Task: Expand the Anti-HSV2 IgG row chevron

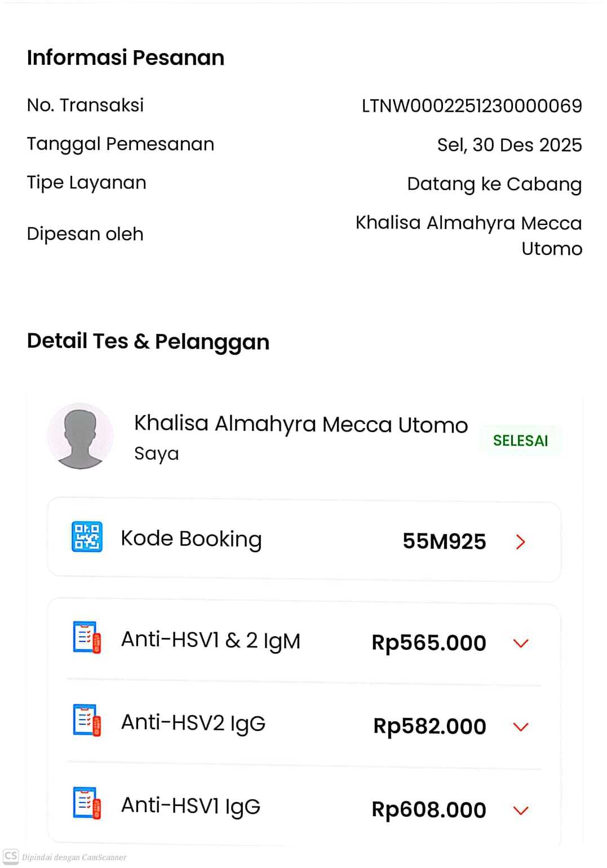Action: click(x=521, y=726)
